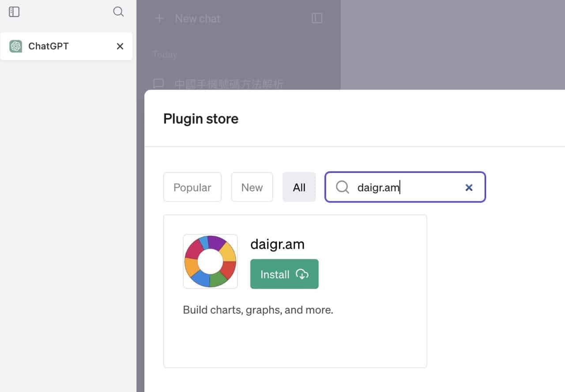This screenshot has height=392, width=565.
Task: Open the sidebar search magnifier
Action: tap(118, 12)
